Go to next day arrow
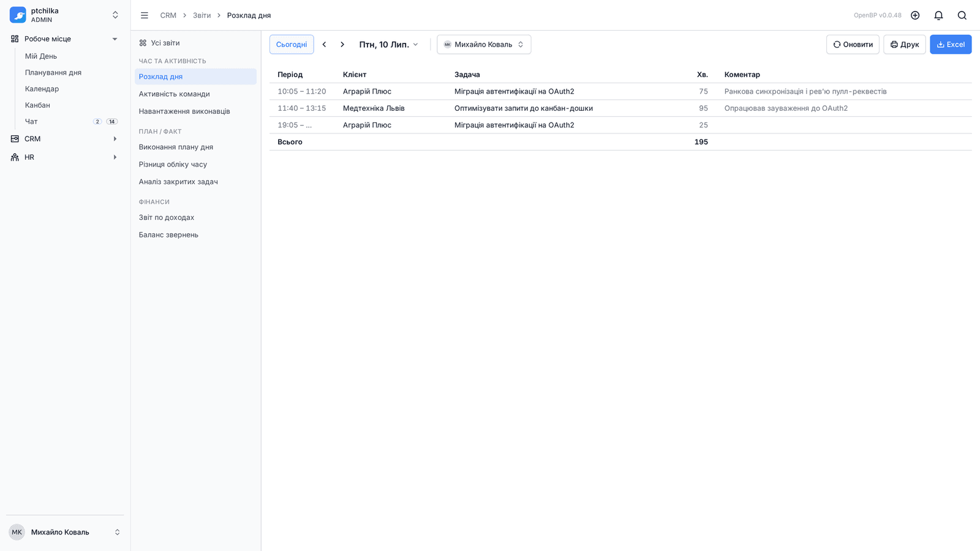 [342, 45]
